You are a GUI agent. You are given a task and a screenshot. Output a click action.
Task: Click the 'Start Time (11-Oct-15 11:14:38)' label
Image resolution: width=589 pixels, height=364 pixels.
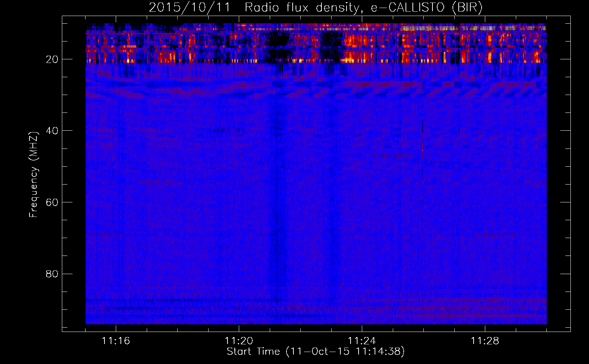316,352
